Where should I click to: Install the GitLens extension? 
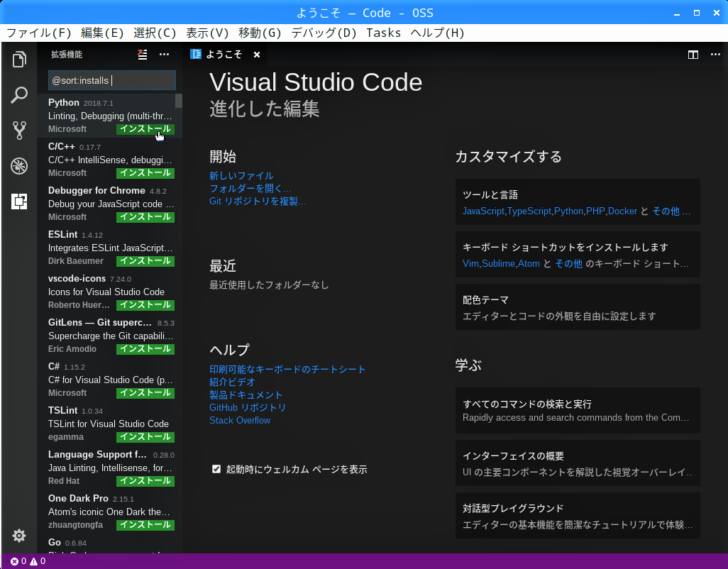[145, 349]
